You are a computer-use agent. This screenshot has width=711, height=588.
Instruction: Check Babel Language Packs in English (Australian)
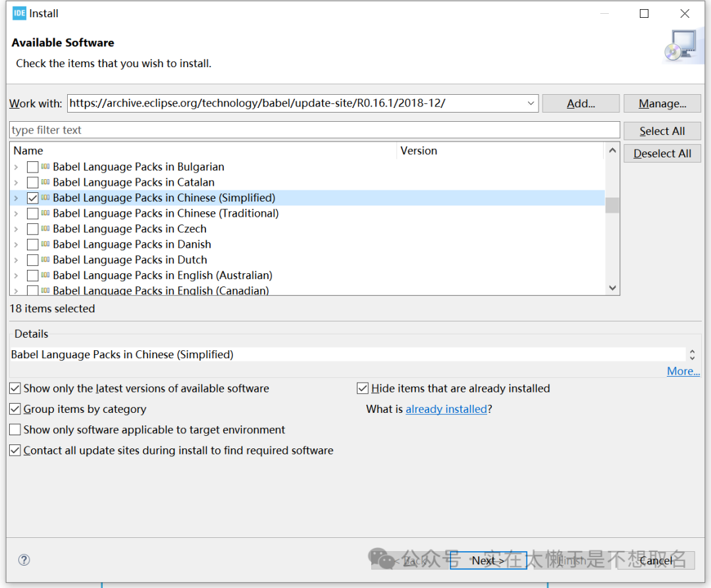click(33, 275)
